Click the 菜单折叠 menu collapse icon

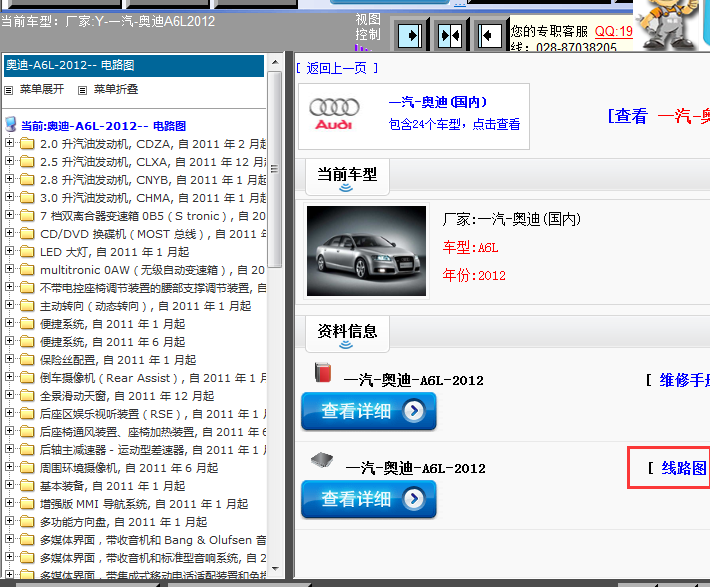[x=82, y=90]
